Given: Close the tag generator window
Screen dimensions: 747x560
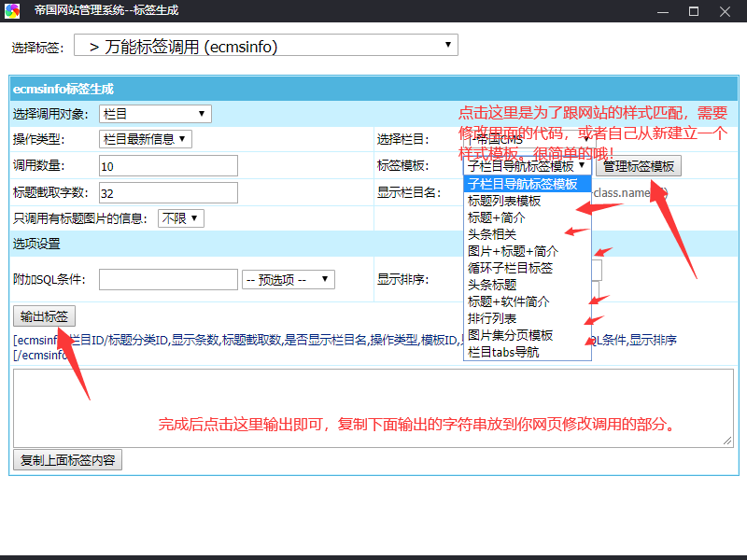Looking at the screenshot, I should (726, 11).
